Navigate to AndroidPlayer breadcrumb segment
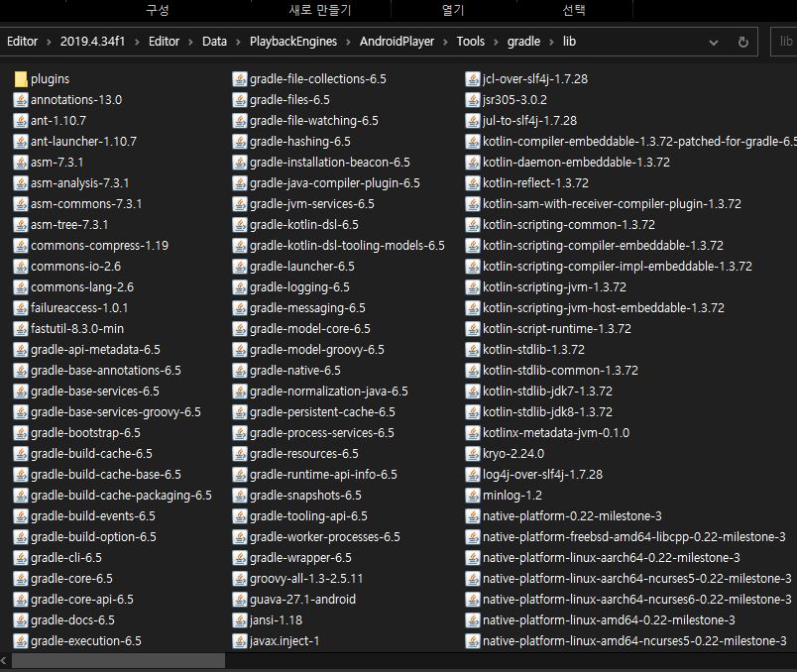Screen dimensions: 797x672 [x=397, y=42]
